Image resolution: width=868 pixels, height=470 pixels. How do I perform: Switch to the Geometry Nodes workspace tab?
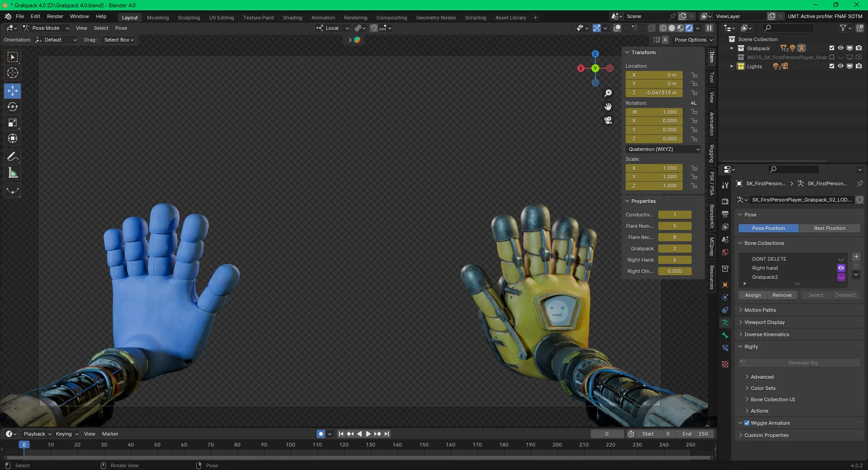click(x=436, y=17)
